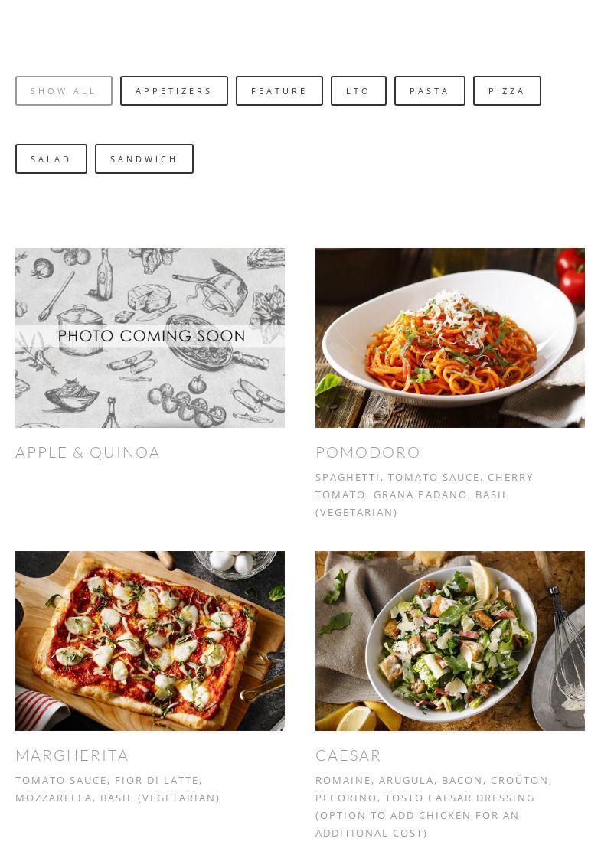Filter menu by Appetizers
601x868 pixels.
click(x=174, y=91)
